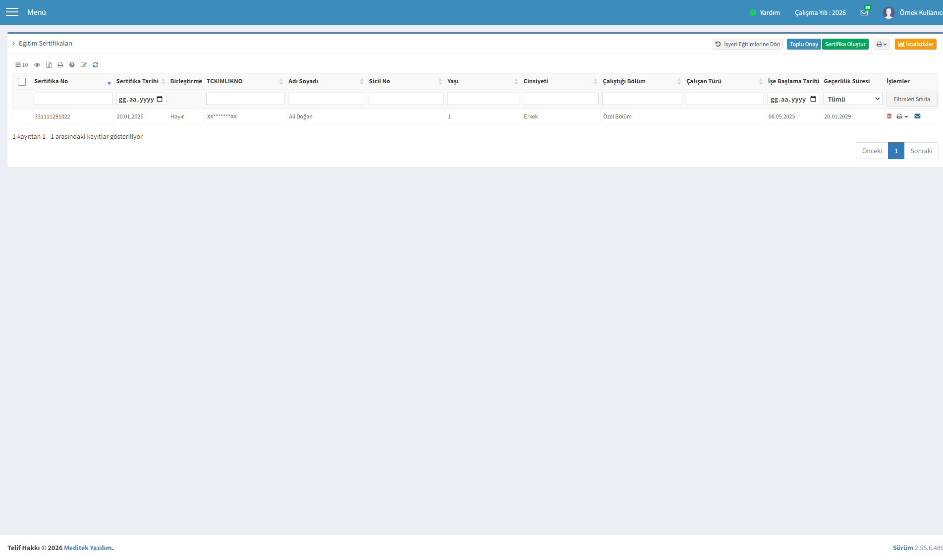This screenshot has height=560, width=943.
Task: Expand the print dropdown next to Sertifika Oluştur
Action: coord(882,44)
